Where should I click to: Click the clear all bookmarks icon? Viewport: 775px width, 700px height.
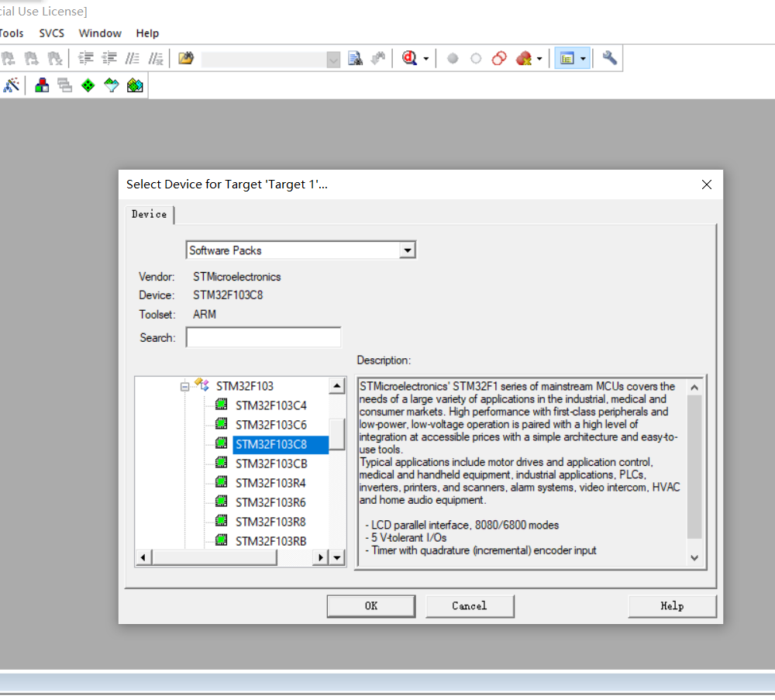(x=54, y=58)
